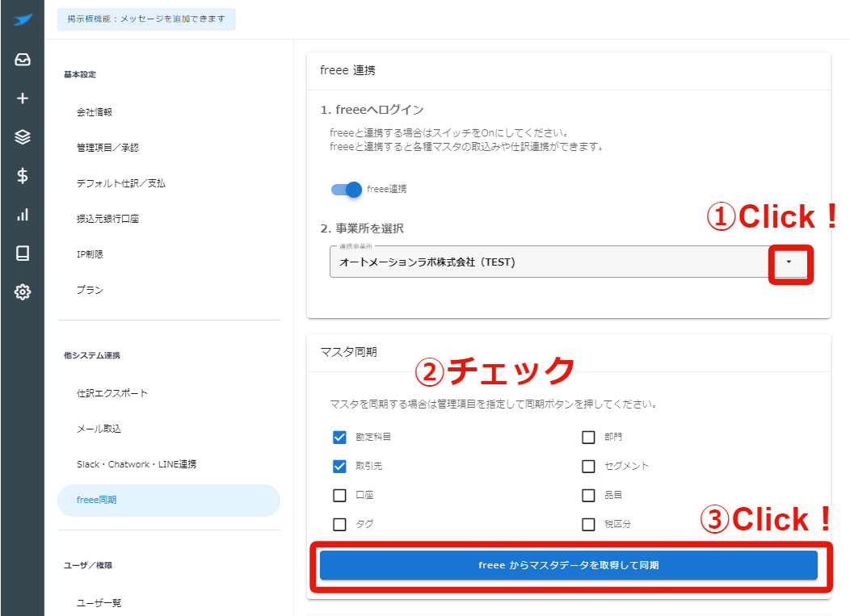Screen dimensions: 850x616
Task: Uncheck the 取引先 checkbox
Action: click(339, 466)
